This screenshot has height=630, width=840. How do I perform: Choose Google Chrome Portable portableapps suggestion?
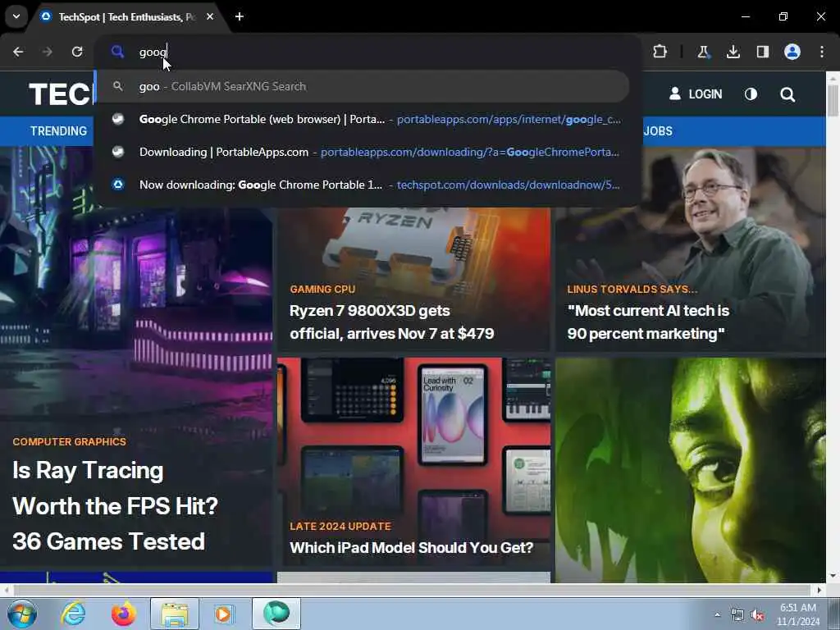click(368, 120)
